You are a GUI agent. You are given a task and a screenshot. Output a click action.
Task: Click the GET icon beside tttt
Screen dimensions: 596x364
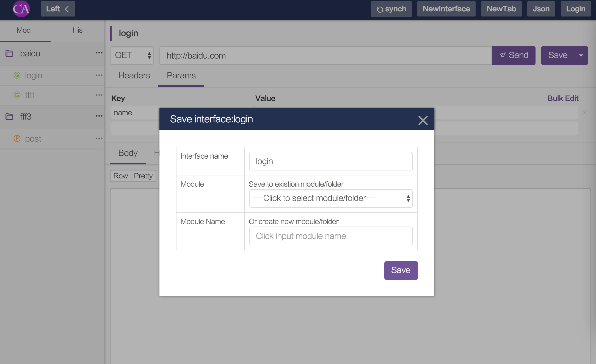[17, 95]
